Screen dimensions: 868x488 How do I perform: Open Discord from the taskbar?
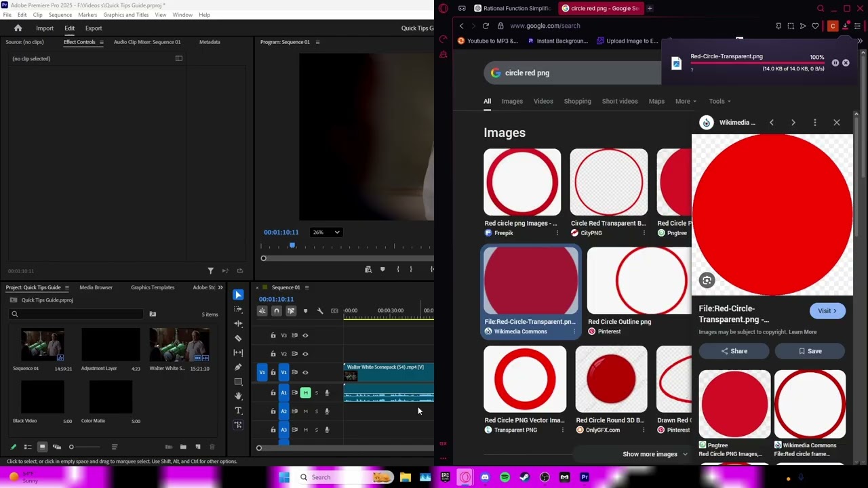485,477
